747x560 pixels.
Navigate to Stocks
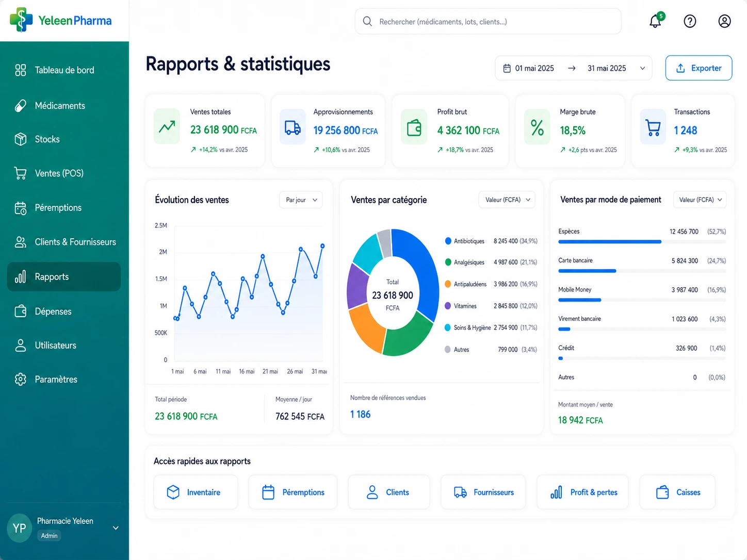click(64, 139)
